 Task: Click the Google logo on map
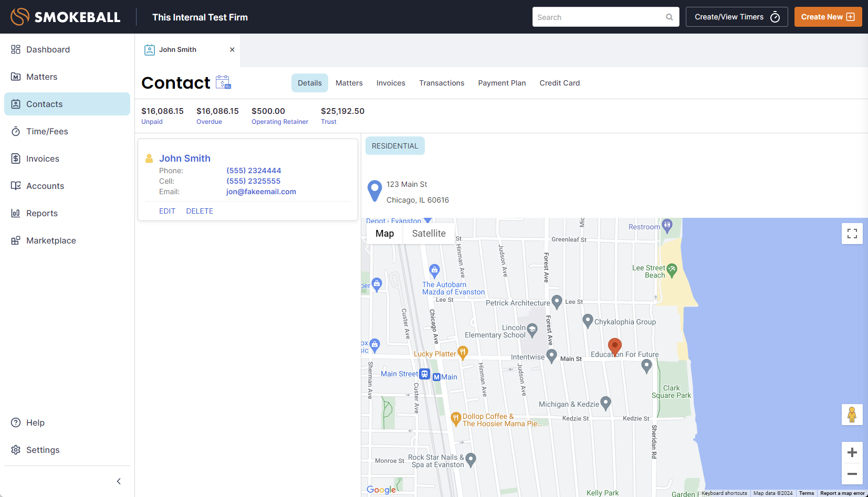tap(381, 490)
